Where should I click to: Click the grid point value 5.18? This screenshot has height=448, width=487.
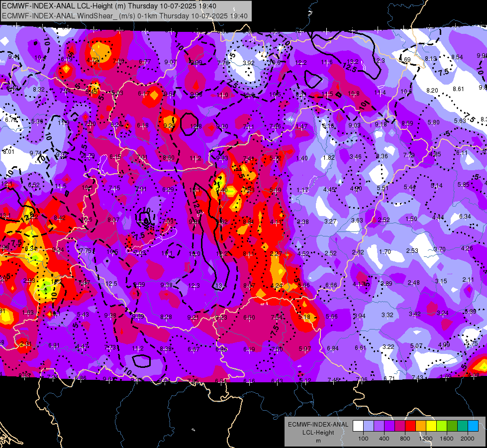304,317
